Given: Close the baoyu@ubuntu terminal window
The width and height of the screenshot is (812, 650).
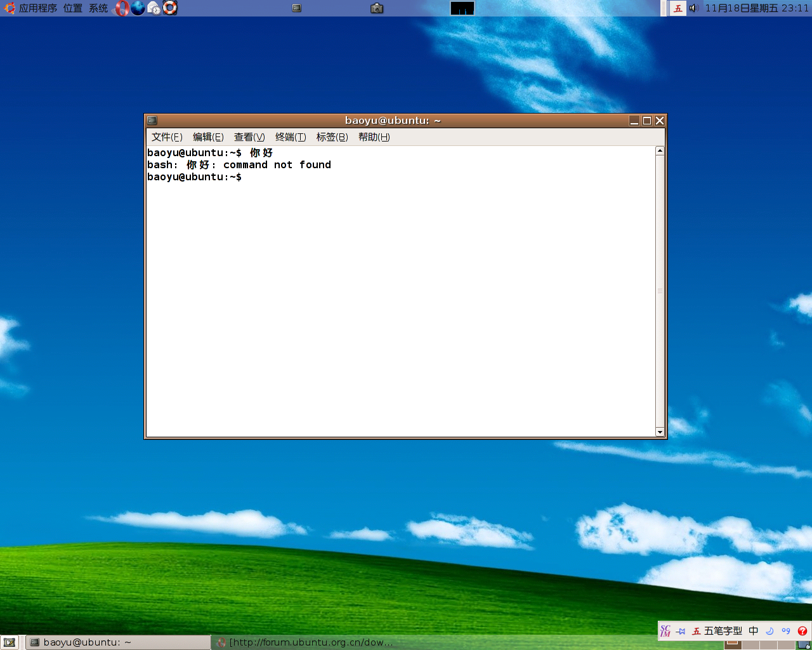Looking at the screenshot, I should pyautogui.click(x=660, y=121).
